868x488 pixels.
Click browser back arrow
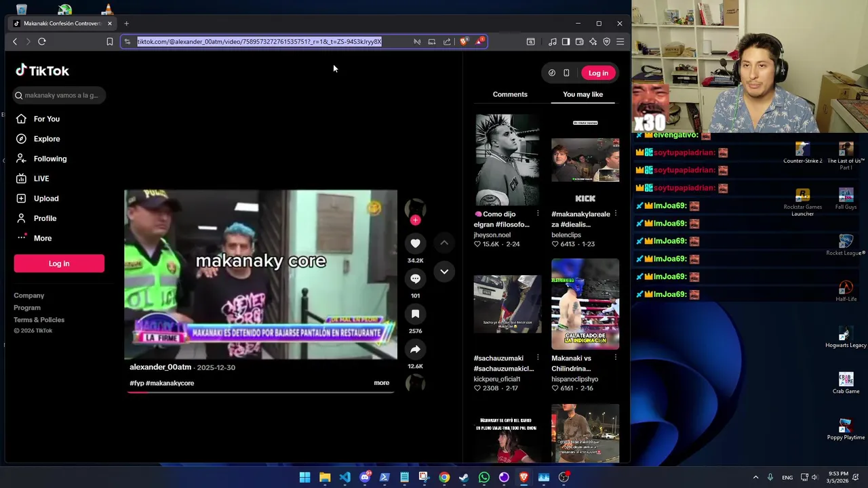point(15,41)
